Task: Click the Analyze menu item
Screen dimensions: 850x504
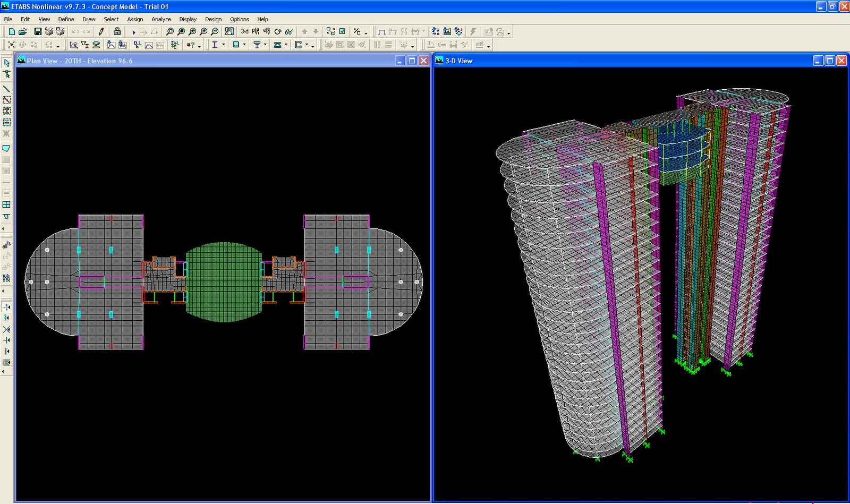Action: click(x=161, y=19)
